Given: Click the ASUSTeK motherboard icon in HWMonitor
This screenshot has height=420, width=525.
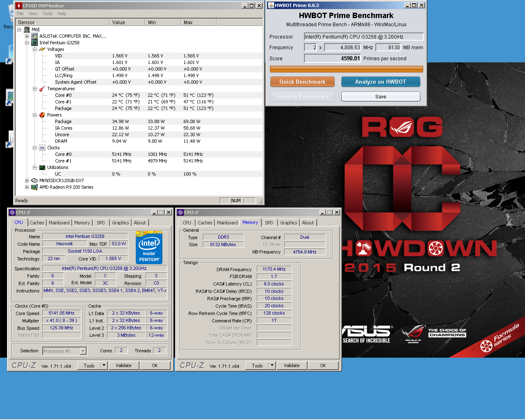Looking at the screenshot, I should point(34,36).
